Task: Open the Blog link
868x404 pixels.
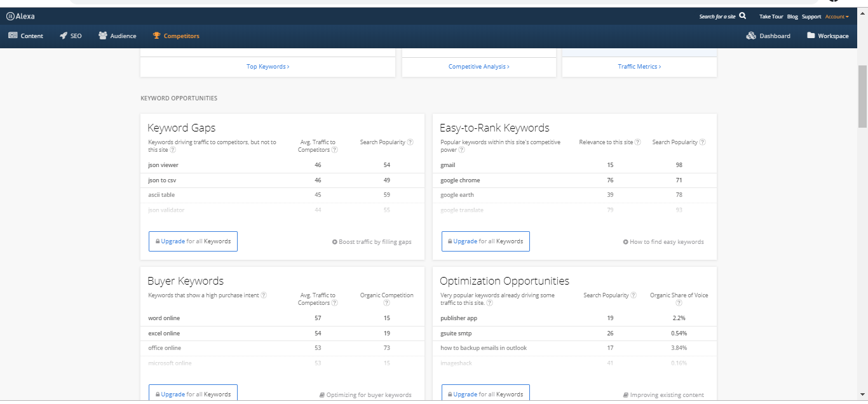Action: click(x=792, y=17)
